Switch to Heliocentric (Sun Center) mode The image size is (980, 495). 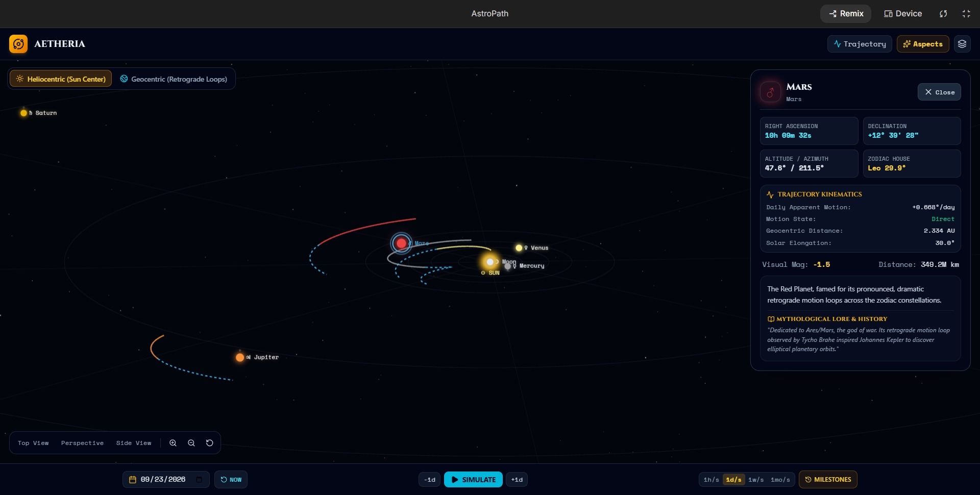click(x=61, y=79)
